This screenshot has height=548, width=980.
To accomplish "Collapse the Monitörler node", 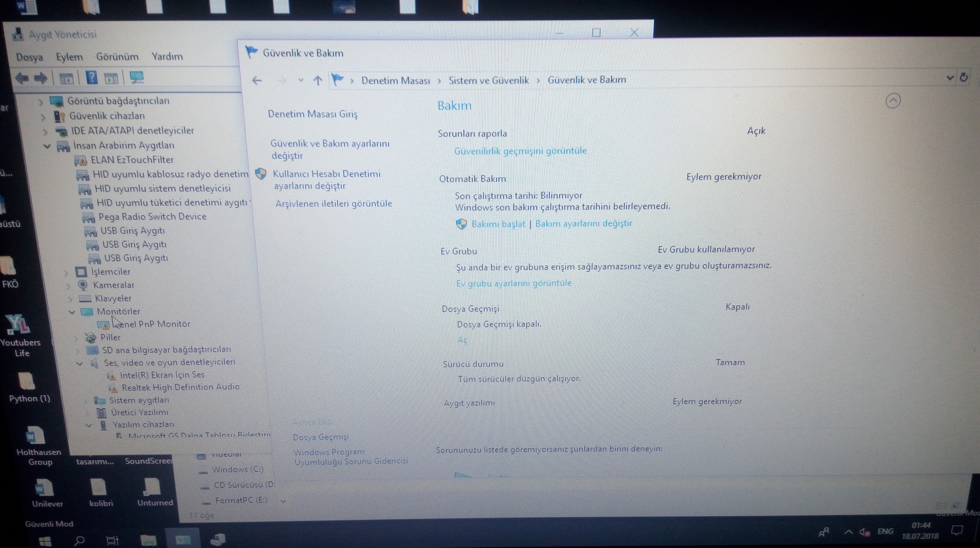I will [x=71, y=312].
